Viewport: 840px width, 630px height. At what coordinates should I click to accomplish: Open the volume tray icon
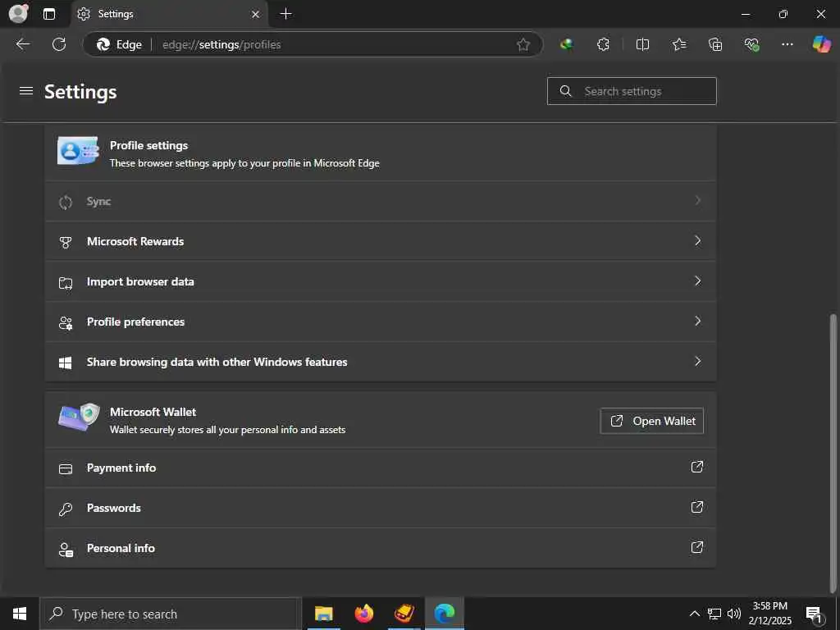pyautogui.click(x=734, y=614)
